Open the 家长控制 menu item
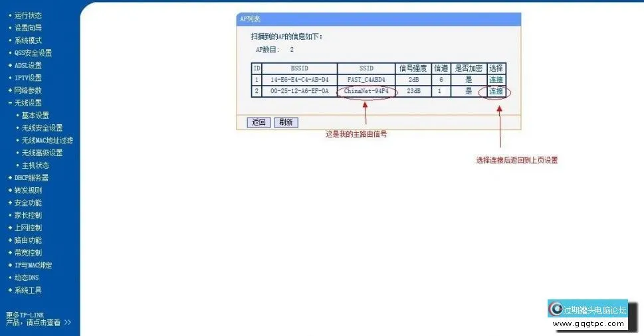644x336 pixels. [x=27, y=215]
